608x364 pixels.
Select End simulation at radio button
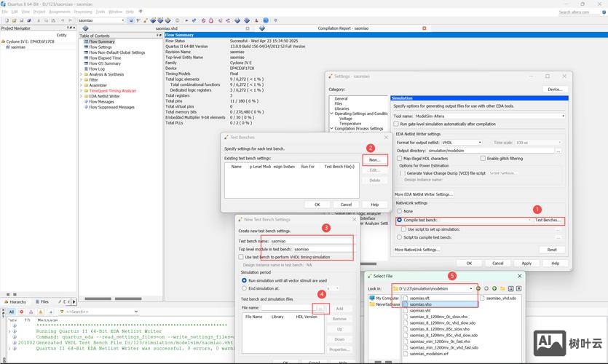(244, 288)
